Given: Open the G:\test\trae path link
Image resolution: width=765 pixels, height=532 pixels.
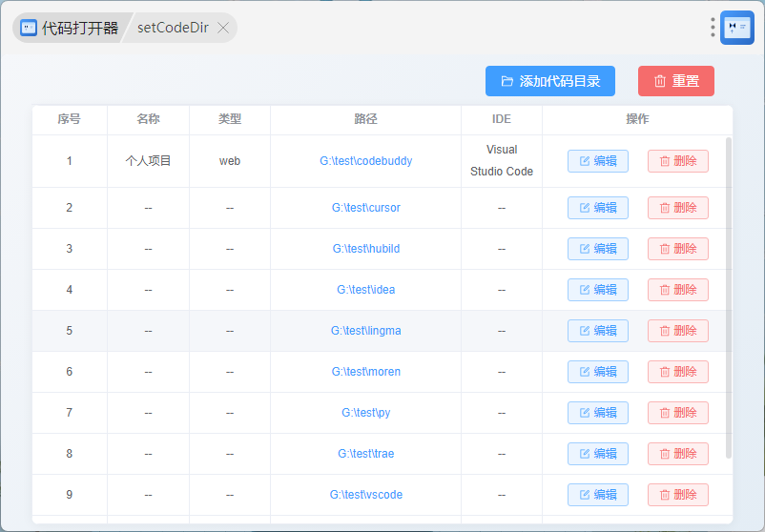Looking at the screenshot, I should click(x=365, y=454).
